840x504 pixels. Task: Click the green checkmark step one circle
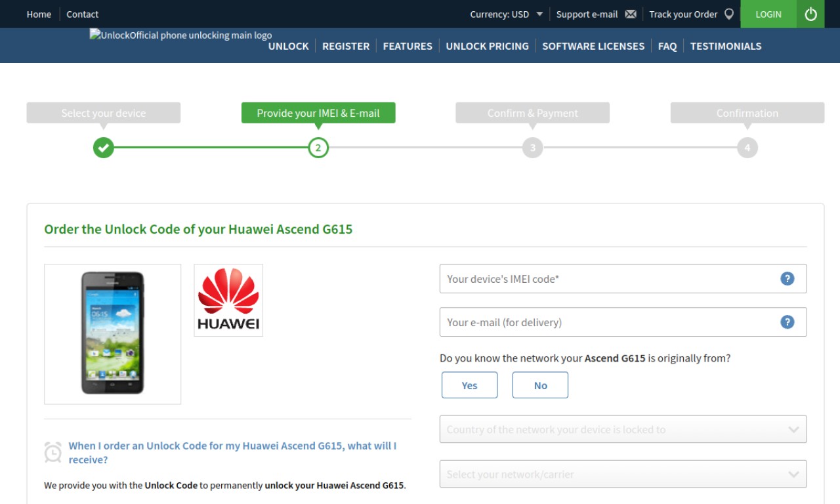coord(103,148)
